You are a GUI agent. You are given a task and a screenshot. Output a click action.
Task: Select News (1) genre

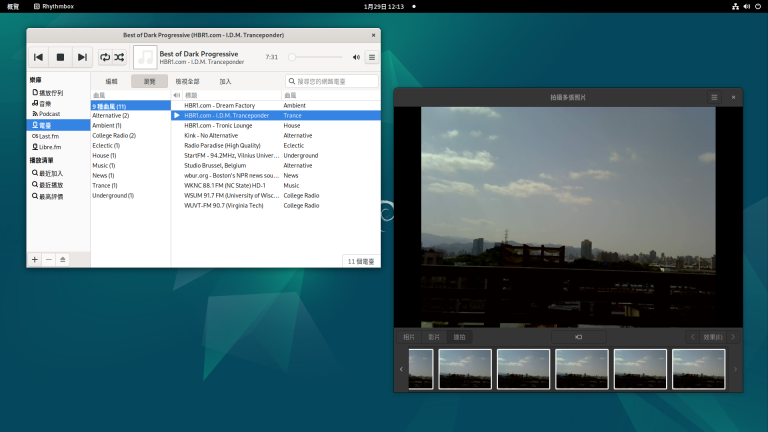[x=131, y=175]
